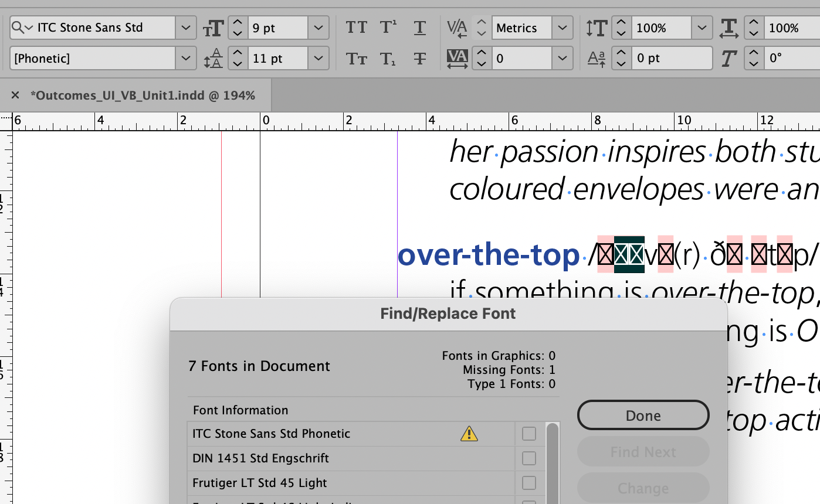This screenshot has height=504, width=820.
Task: Enable Underline formatting
Action: (420, 27)
